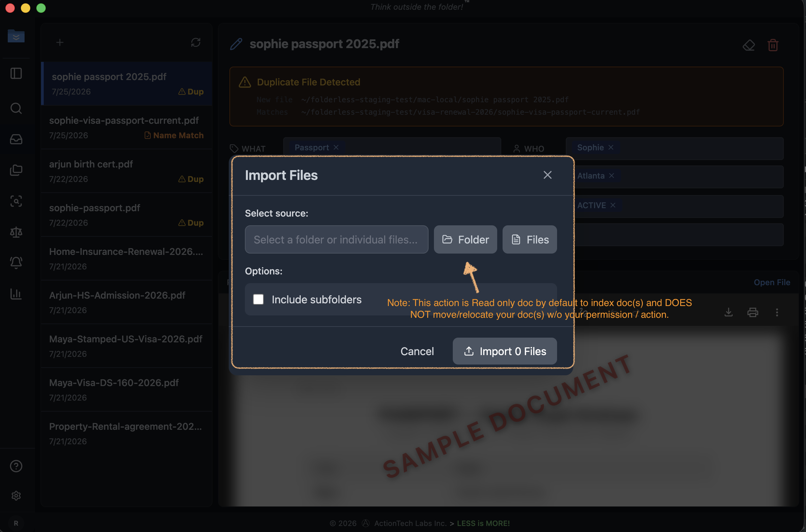
Task: Select arjun birth cert.pdf in the list
Action: click(x=126, y=172)
